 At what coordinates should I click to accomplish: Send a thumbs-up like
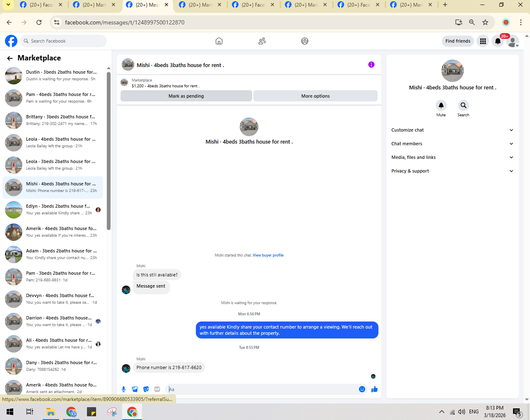(374, 389)
